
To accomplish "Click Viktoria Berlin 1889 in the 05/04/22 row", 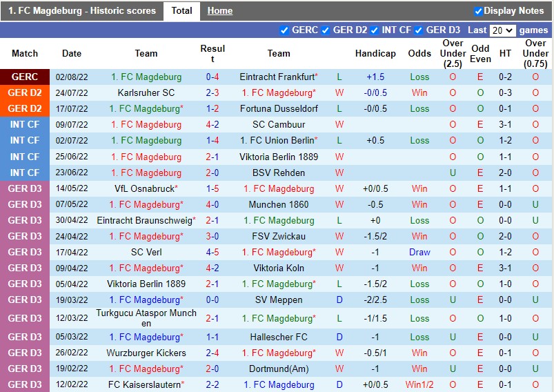I will click(x=146, y=284).
